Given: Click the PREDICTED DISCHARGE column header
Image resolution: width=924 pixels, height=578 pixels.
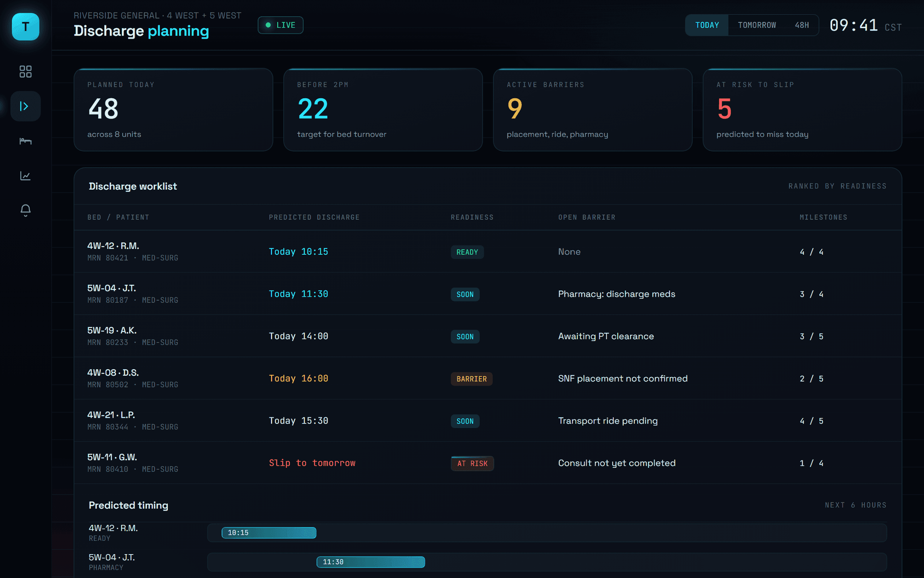Looking at the screenshot, I should [314, 217].
